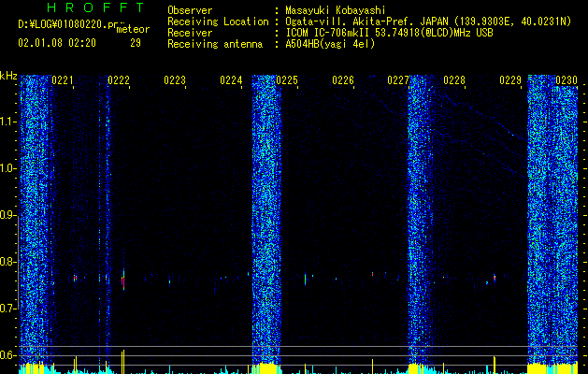Screen dimensions: 588x374
Task: Click the date stamp 02.01.08 02:20
Action: click(57, 43)
